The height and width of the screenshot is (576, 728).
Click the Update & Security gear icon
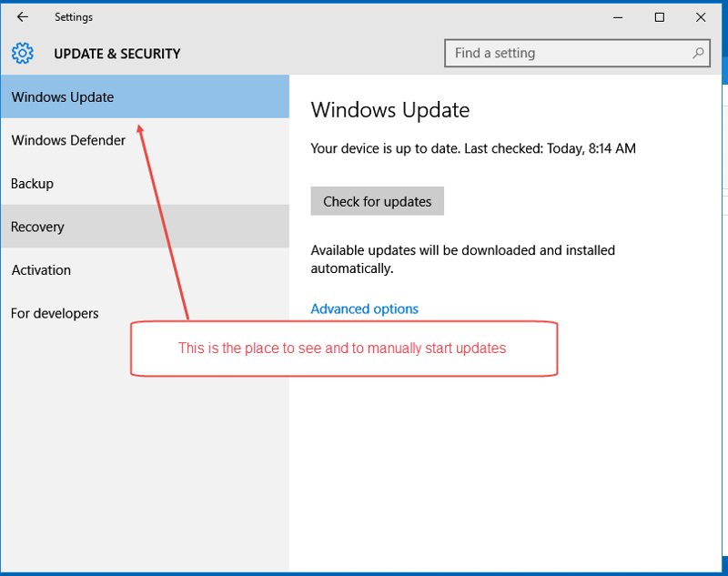coord(22,54)
